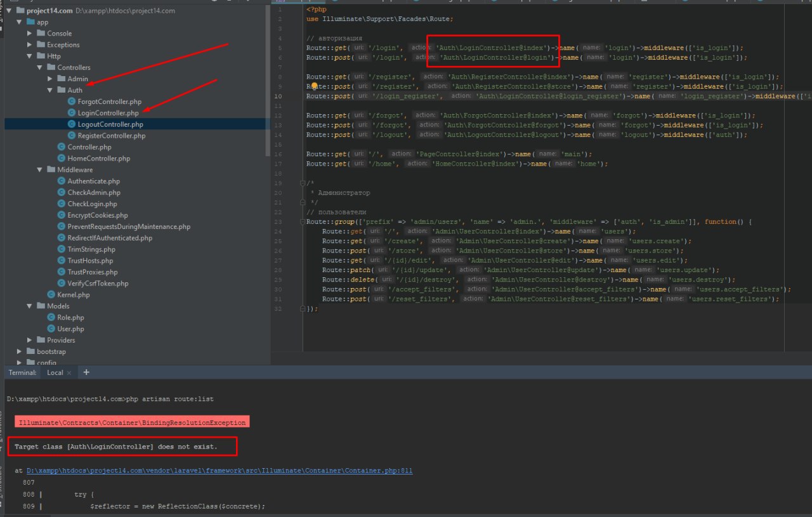Fold the Route::group block at line 23
Image resolution: width=812 pixels, height=517 pixels.
[303, 222]
